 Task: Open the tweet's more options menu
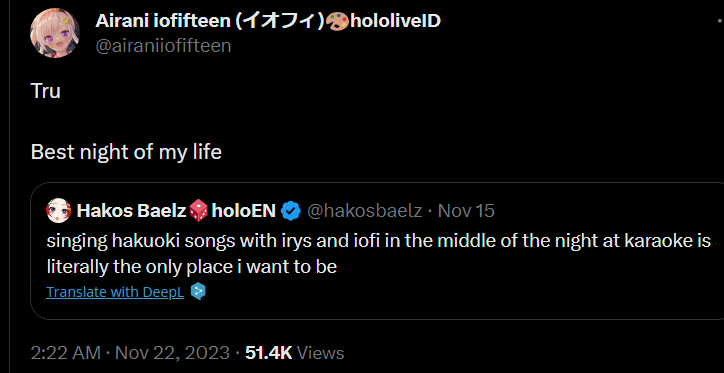[720, 21]
